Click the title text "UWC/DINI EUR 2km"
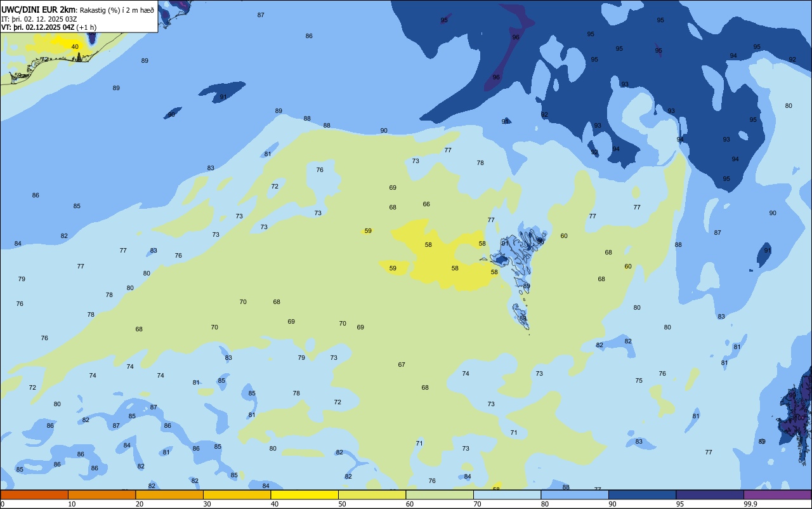The width and height of the screenshot is (812, 509). click(x=39, y=10)
